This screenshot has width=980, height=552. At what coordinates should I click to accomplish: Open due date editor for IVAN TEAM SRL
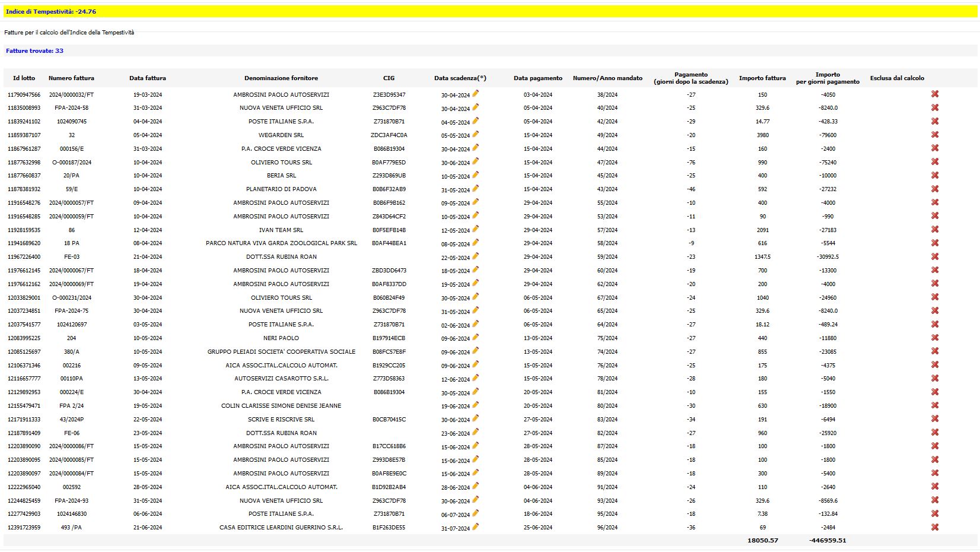pos(475,229)
